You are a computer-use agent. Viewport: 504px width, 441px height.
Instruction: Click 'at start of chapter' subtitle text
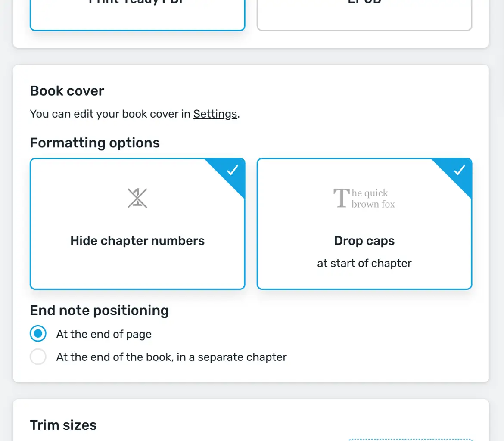[x=364, y=263]
